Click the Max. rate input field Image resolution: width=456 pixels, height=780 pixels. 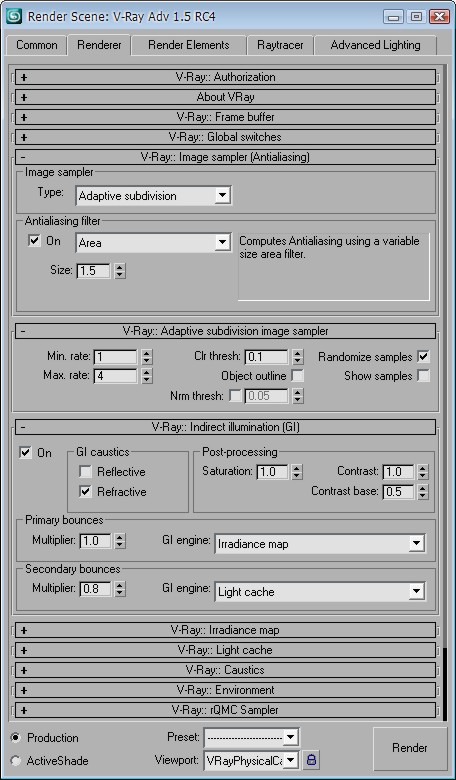click(115, 376)
